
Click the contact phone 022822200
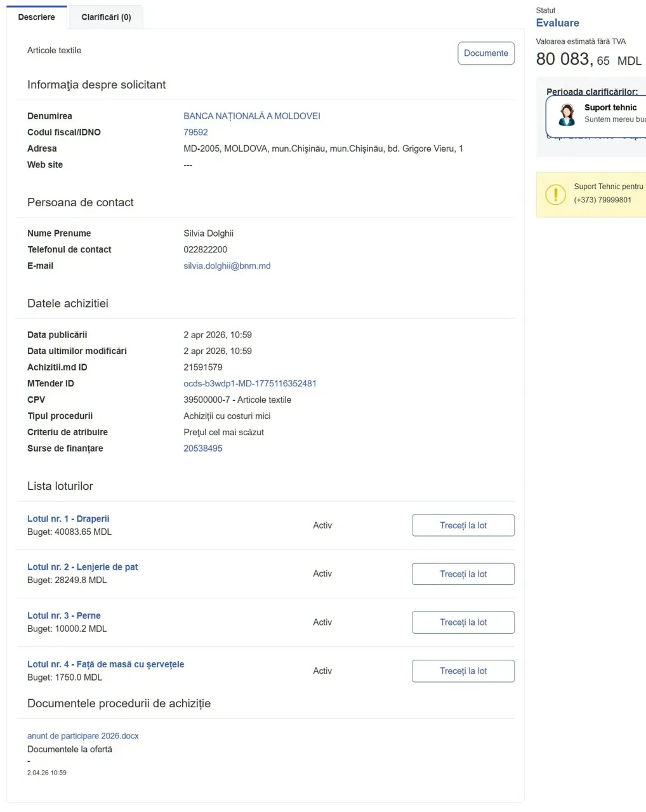205,250
